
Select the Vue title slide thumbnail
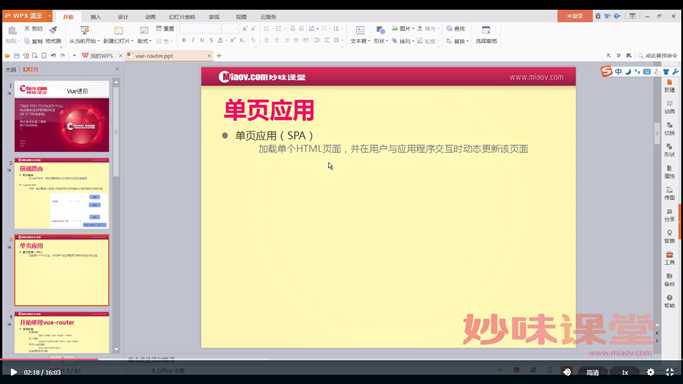[x=62, y=116]
